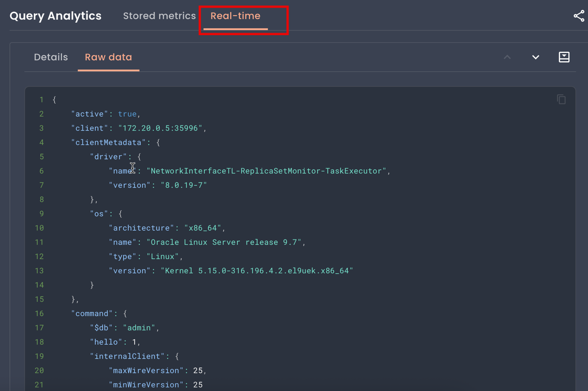Viewport: 588px width, 391px height.
Task: Go to previous query with the up chevron
Action: point(507,57)
